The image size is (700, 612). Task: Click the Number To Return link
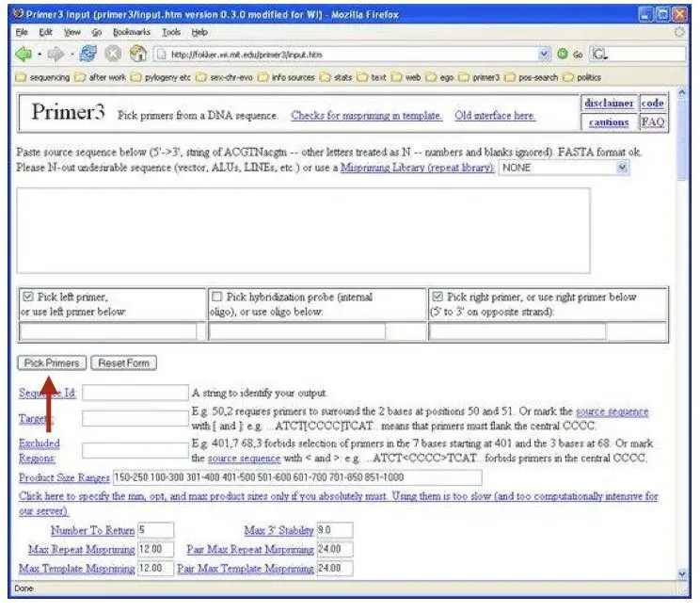click(x=92, y=530)
